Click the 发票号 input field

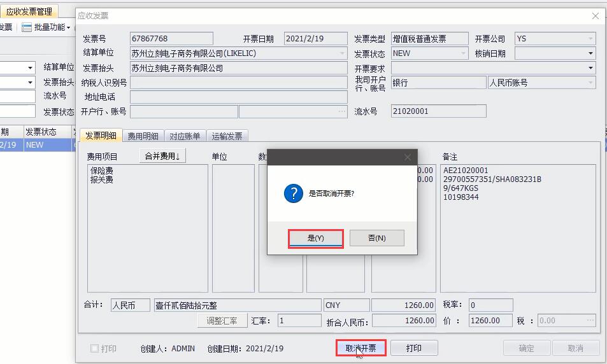click(171, 39)
